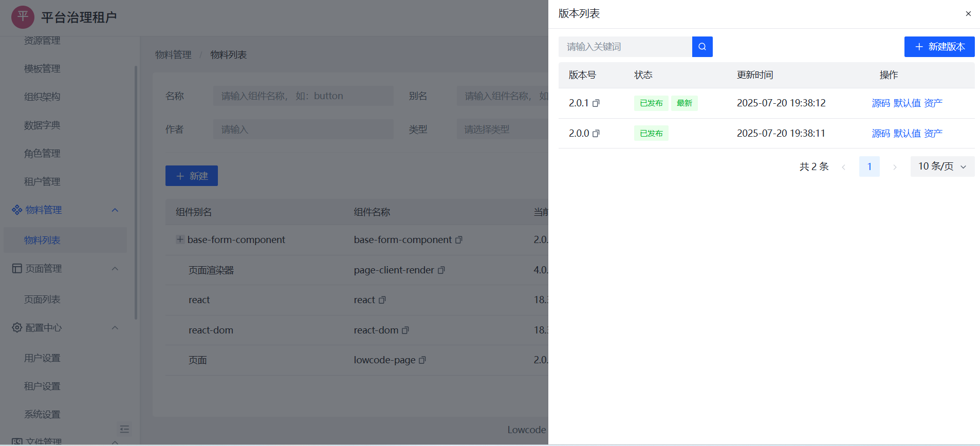Copy the page-client-render component name
Screen dimensions: 980x446
pyautogui.click(x=441, y=270)
